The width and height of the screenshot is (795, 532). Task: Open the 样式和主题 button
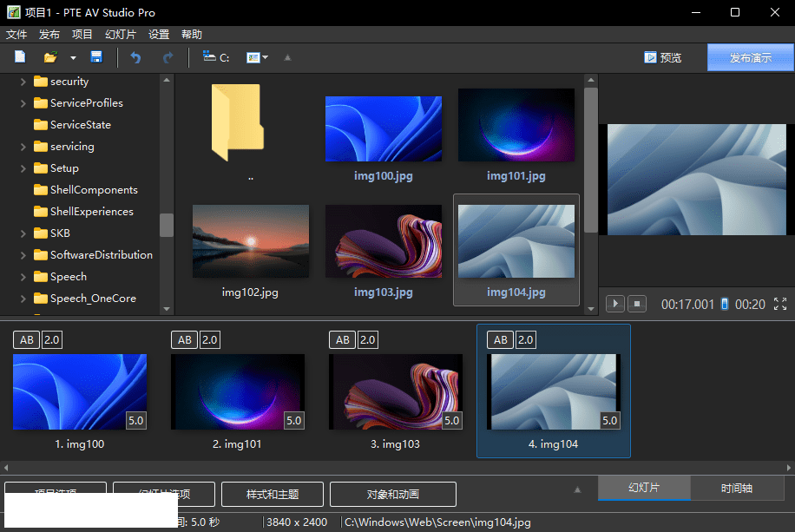[273, 494]
